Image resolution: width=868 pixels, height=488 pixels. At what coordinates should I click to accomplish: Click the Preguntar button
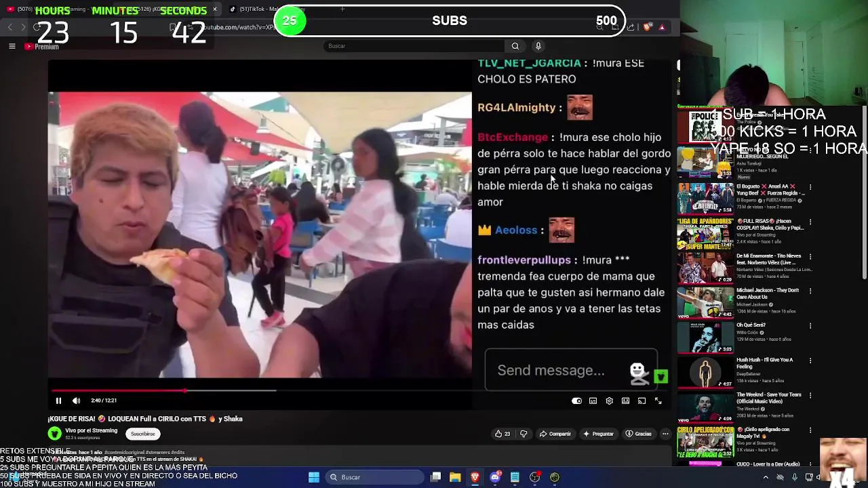pos(598,434)
